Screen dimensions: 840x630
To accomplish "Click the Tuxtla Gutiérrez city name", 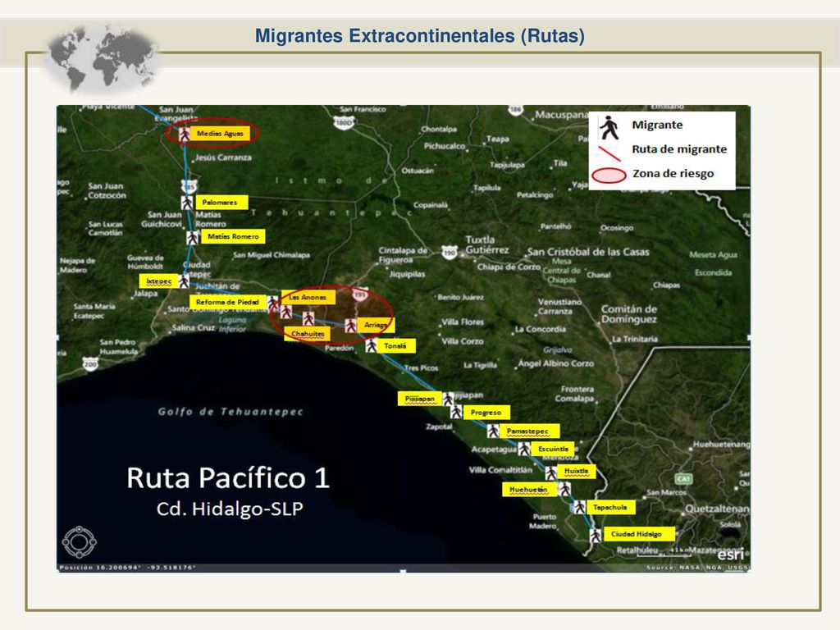I will coord(486,244).
